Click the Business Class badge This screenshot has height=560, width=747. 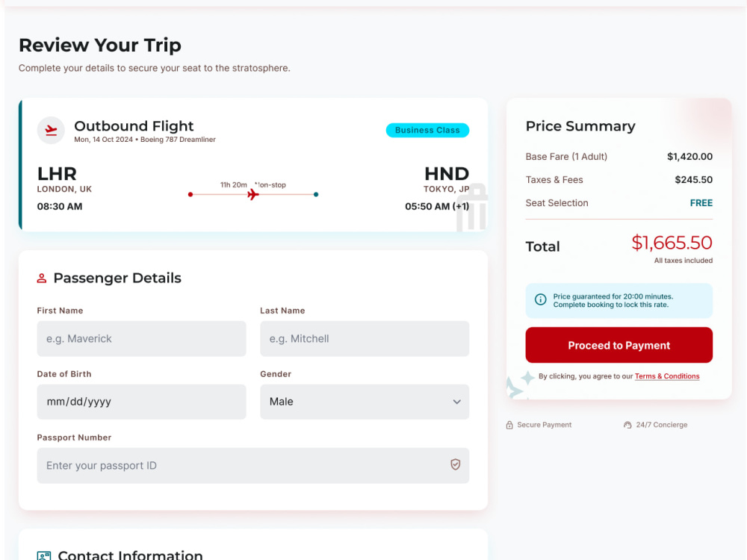click(427, 130)
